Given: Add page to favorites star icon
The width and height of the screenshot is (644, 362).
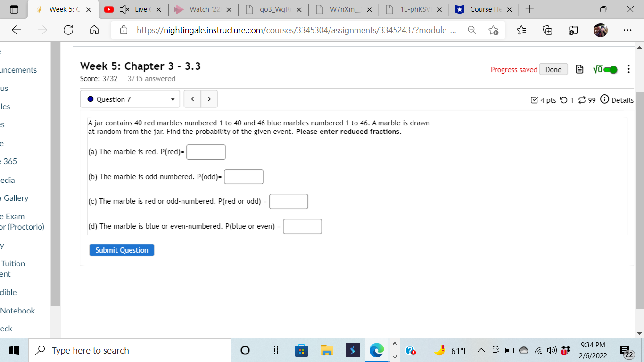Looking at the screenshot, I should tap(493, 30).
